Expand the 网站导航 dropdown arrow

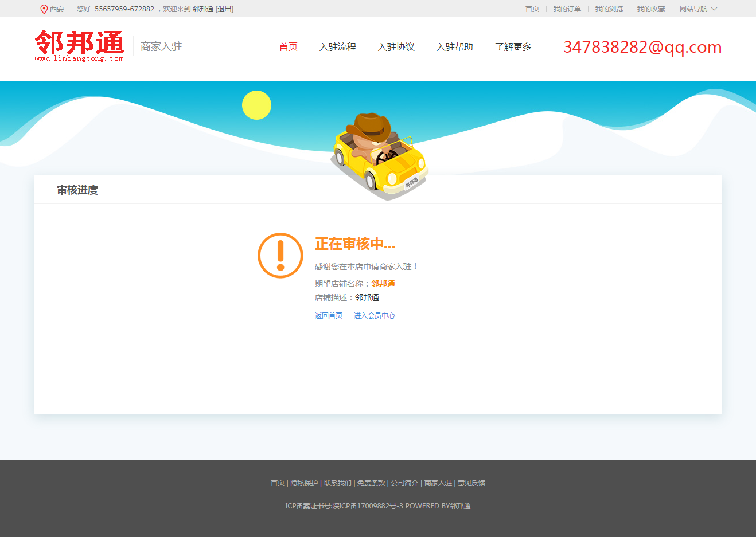pyautogui.click(x=714, y=9)
